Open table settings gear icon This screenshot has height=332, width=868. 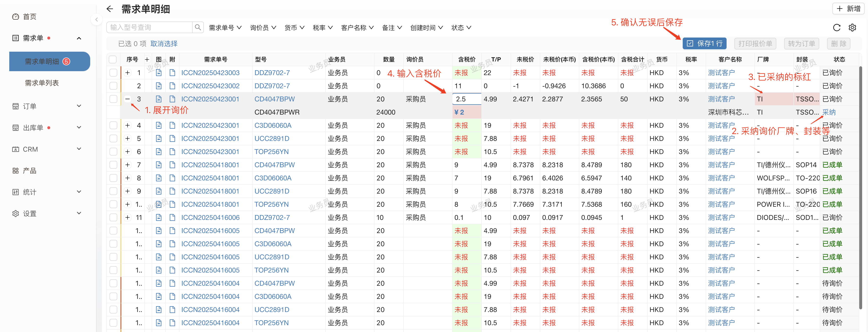852,28
